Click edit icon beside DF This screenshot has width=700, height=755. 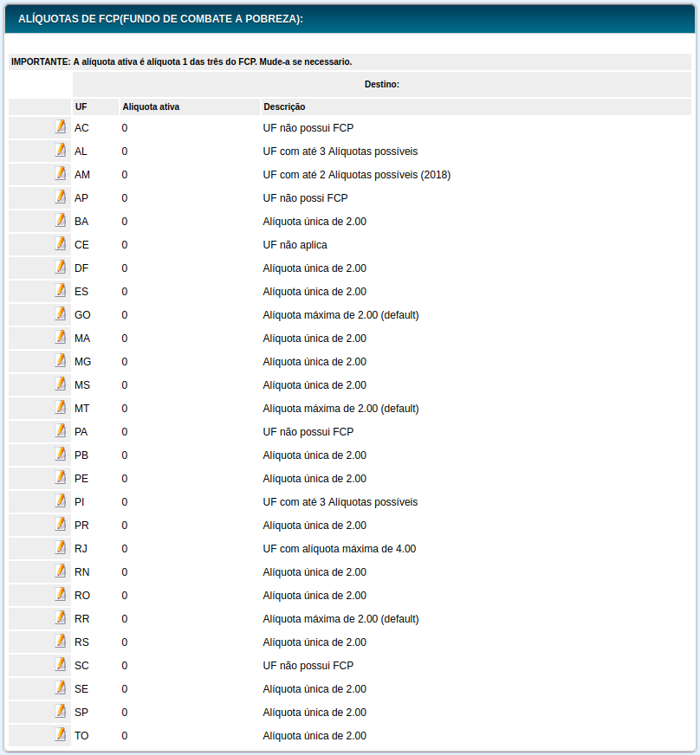pyautogui.click(x=61, y=267)
